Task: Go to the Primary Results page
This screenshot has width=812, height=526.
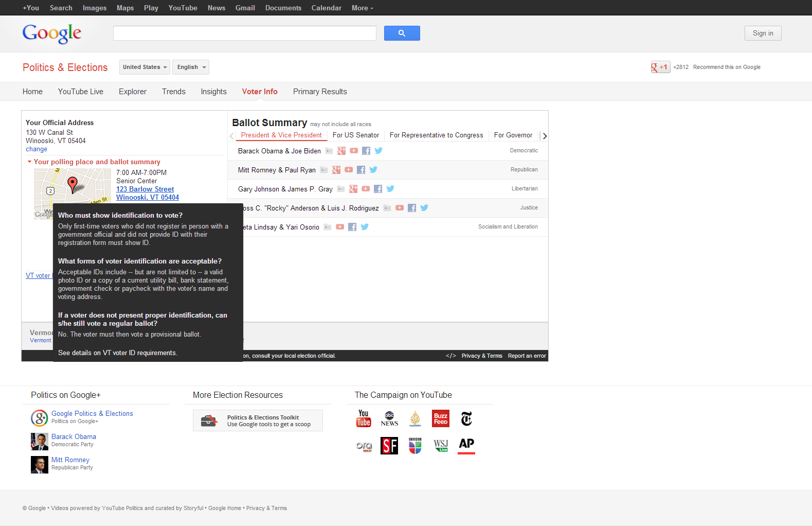Action: (320, 92)
